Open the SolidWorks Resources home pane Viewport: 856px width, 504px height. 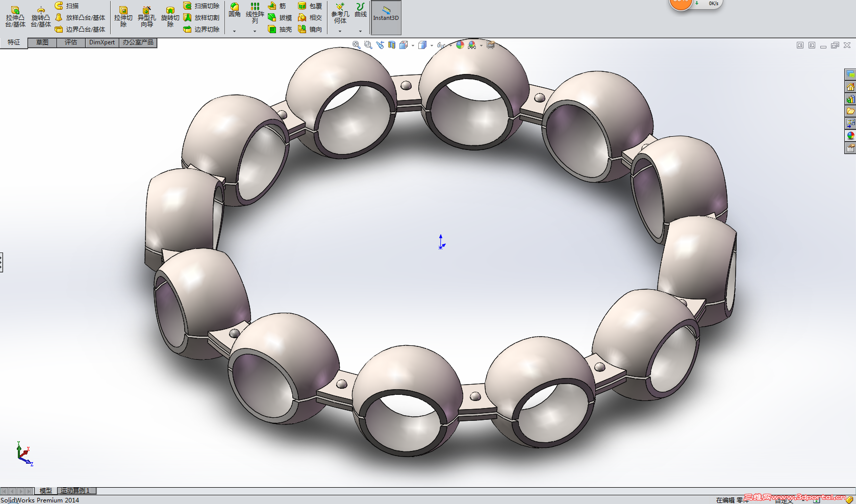(850, 87)
